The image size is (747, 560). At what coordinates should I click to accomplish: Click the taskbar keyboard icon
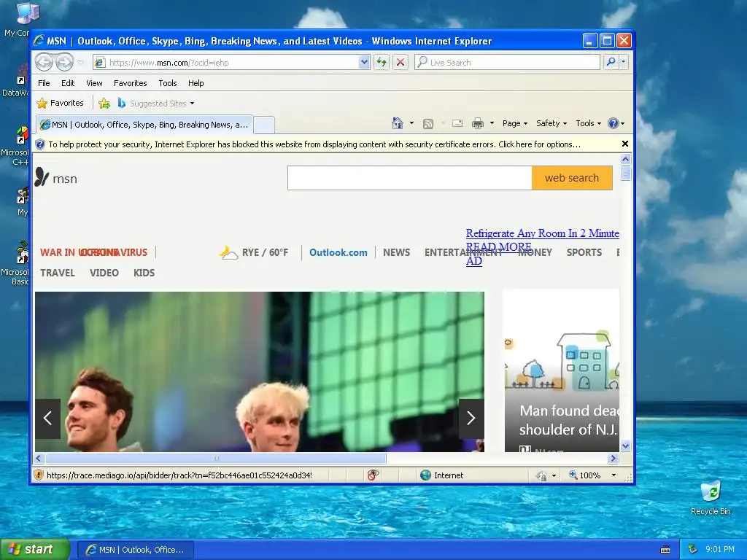coord(665,550)
